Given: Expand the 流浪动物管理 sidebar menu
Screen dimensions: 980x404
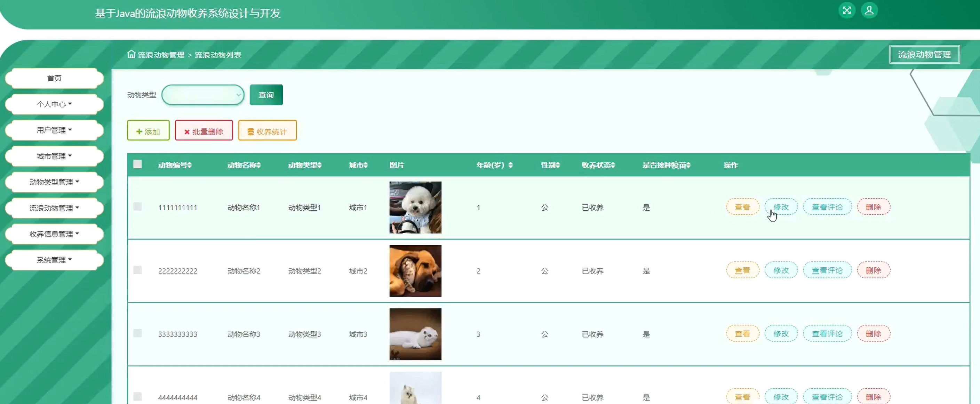Looking at the screenshot, I should (54, 208).
